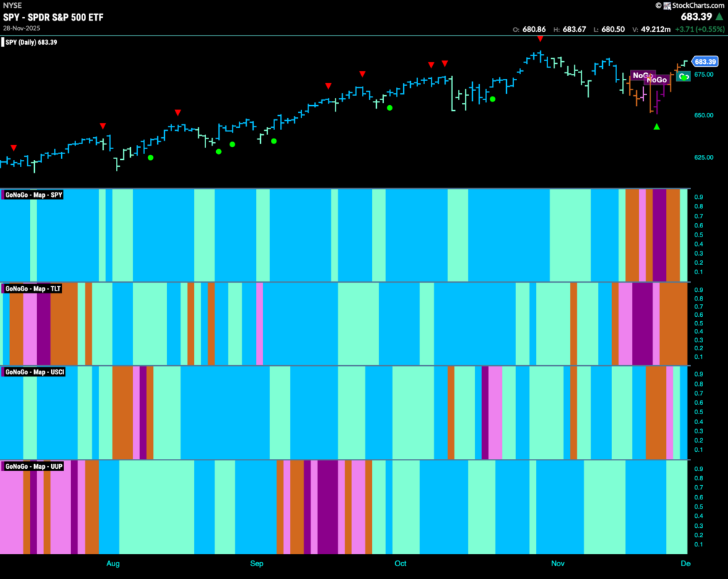The height and width of the screenshot is (579, 728).
Task: Click the open value 680.86
Action: click(534, 29)
